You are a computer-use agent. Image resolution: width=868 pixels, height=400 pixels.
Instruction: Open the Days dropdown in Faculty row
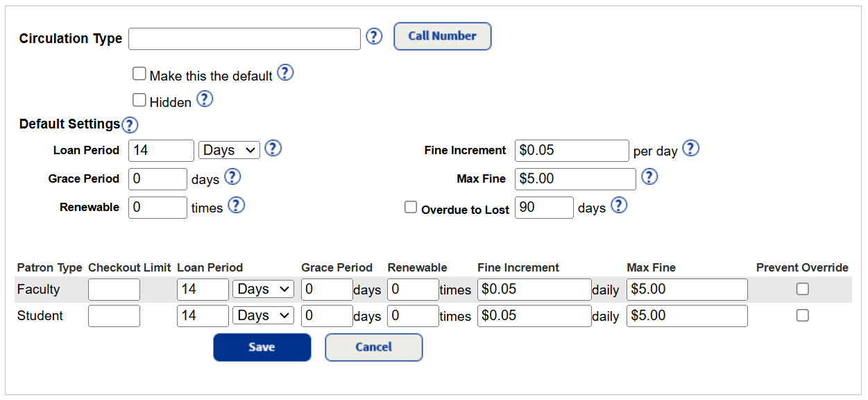pyautogui.click(x=263, y=289)
